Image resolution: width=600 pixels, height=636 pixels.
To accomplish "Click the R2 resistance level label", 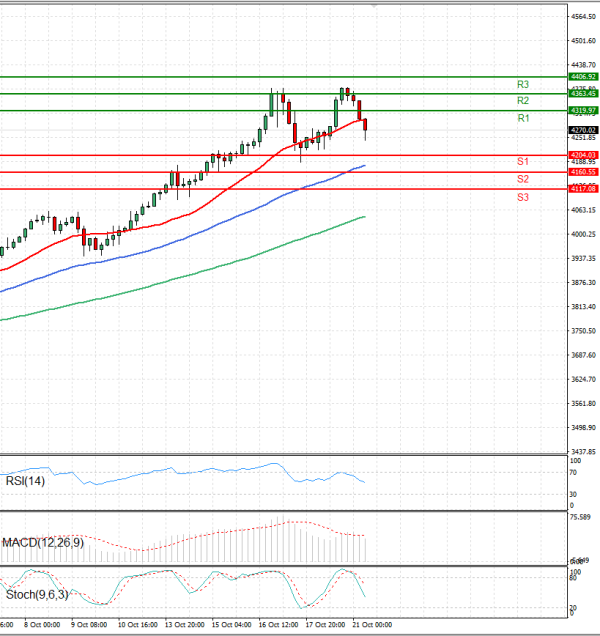I will click(523, 102).
